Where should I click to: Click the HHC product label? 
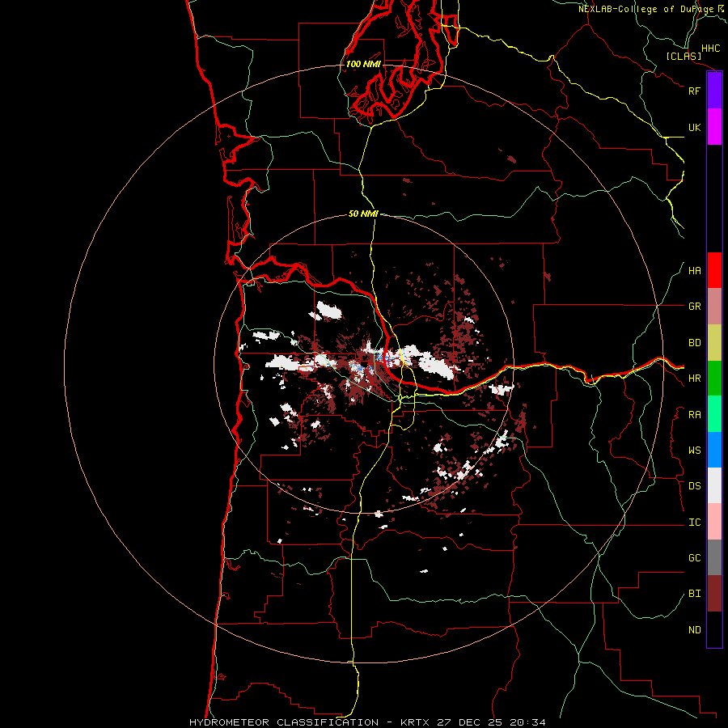click(x=710, y=49)
